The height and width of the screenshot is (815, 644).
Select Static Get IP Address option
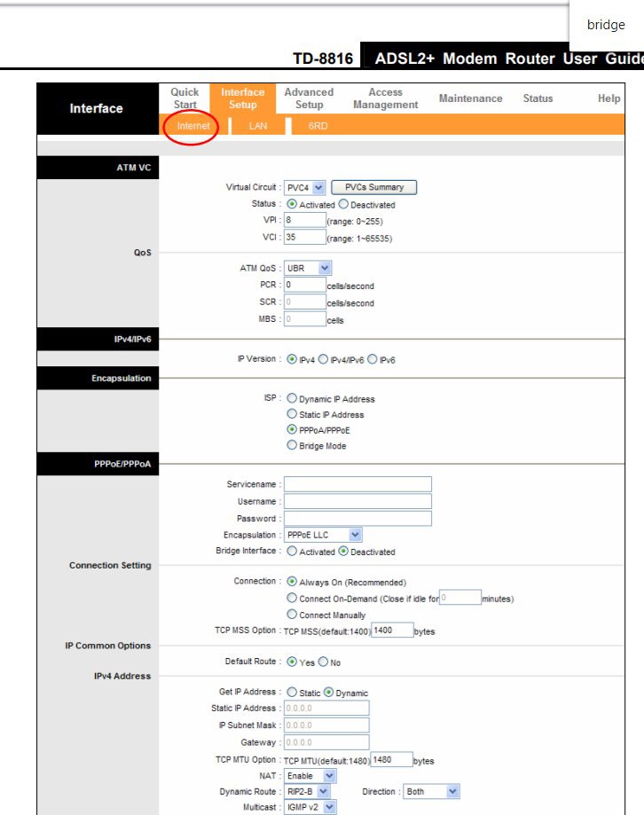[292, 693]
